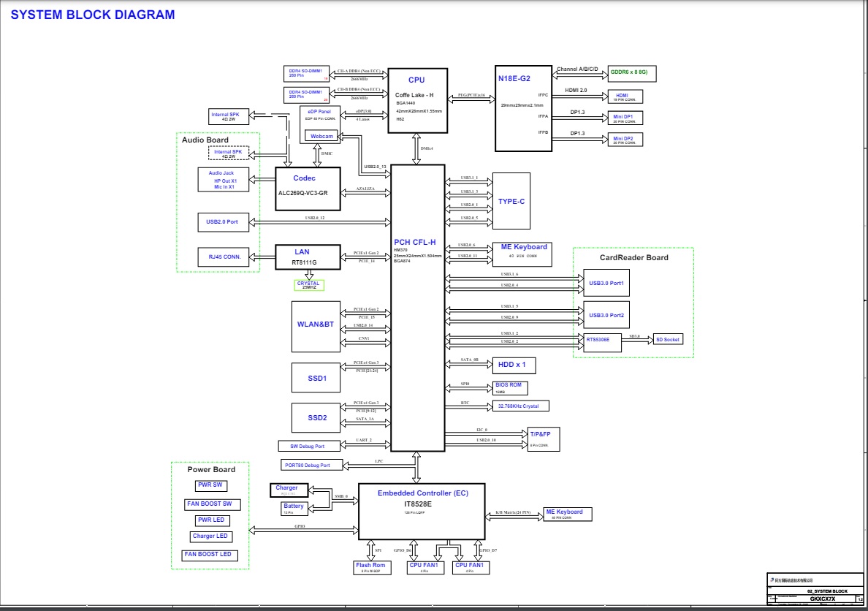Select the WLAN&BT block
Screen dimensions: 868x611
(316, 327)
